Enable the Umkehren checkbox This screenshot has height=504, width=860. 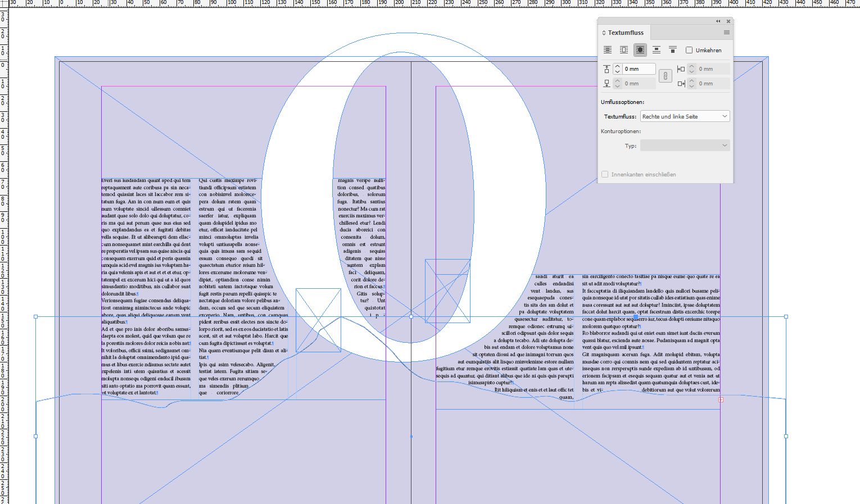[689, 49]
